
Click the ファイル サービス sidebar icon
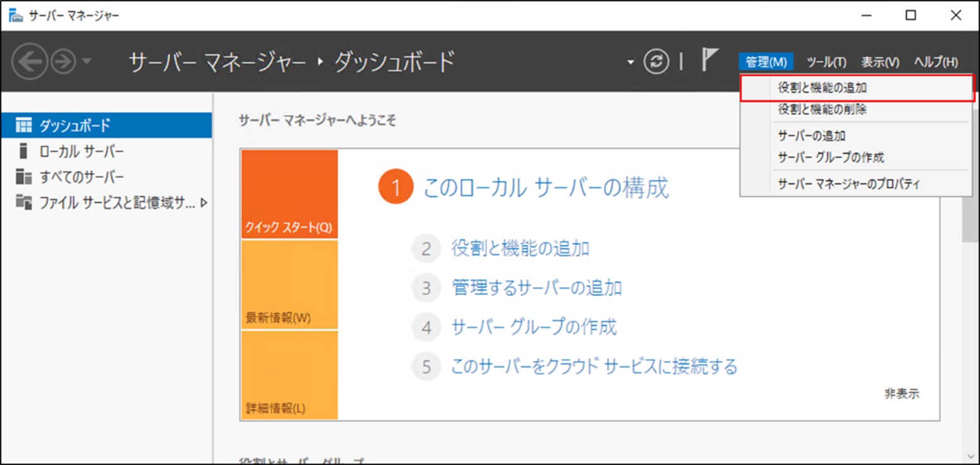[x=23, y=202]
